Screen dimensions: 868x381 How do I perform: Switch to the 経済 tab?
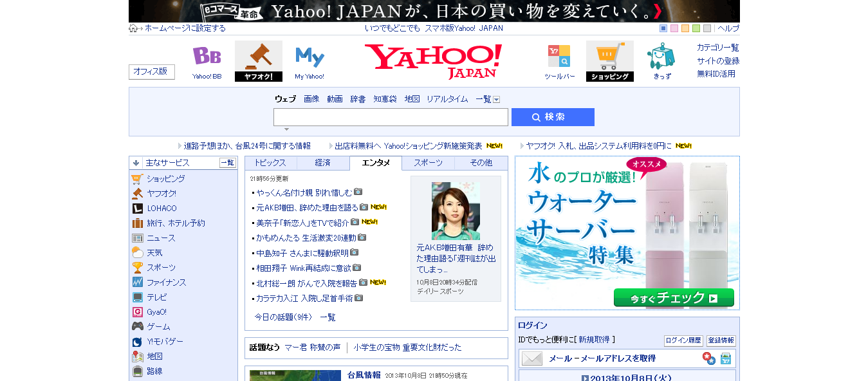(323, 163)
